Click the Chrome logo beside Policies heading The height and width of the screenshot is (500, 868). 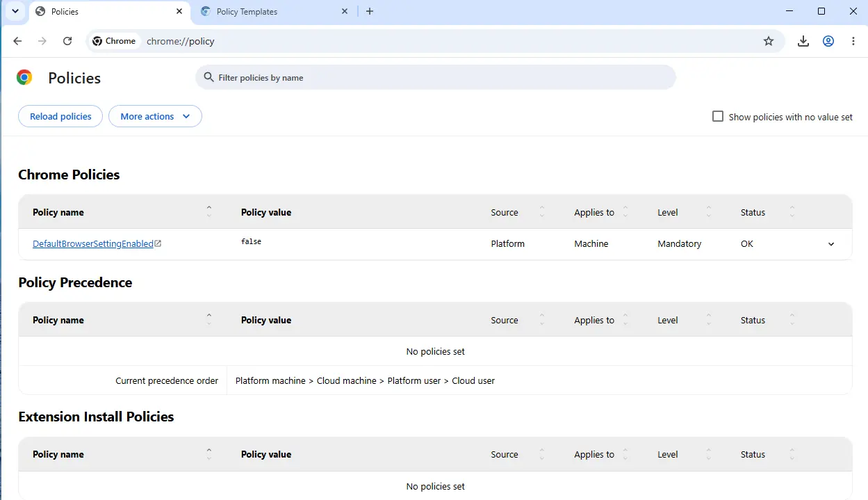(24, 77)
